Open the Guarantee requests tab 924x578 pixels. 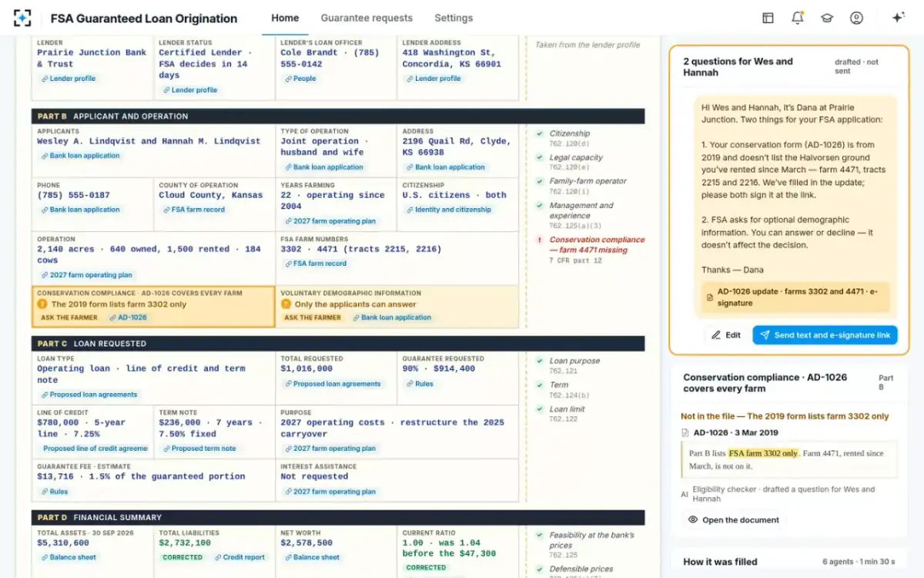(x=367, y=18)
